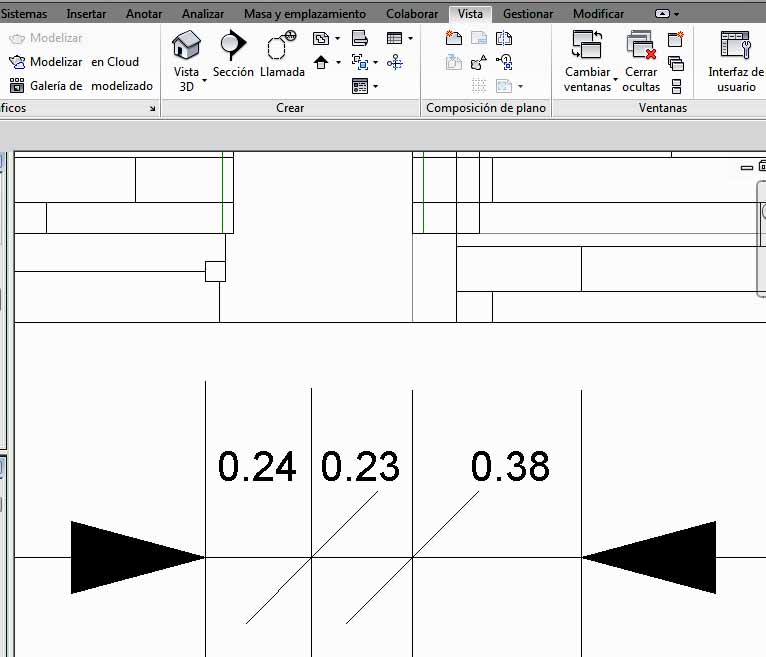766x657 pixels.
Task: Select the 0.38 dimension text
Action: click(510, 467)
